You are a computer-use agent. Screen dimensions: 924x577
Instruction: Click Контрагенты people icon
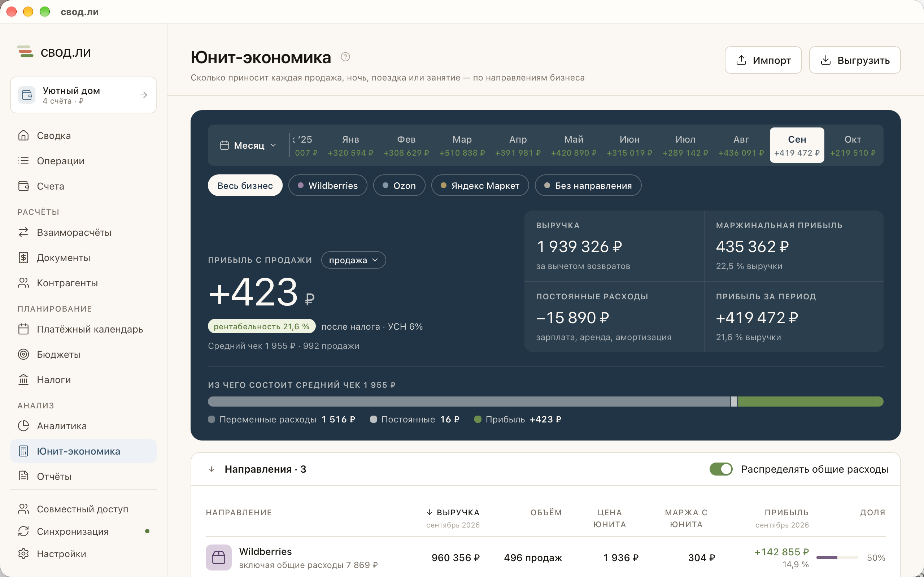pyautogui.click(x=24, y=283)
